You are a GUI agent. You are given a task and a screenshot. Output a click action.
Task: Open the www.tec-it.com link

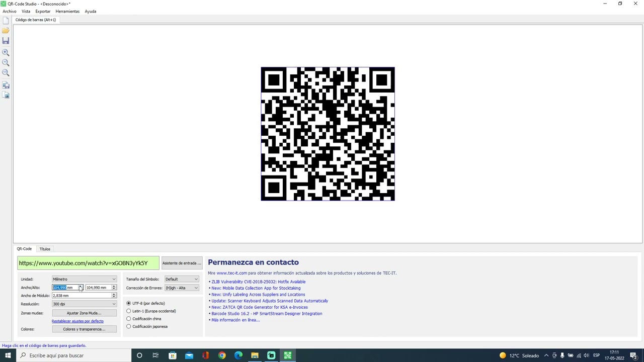(x=232, y=273)
